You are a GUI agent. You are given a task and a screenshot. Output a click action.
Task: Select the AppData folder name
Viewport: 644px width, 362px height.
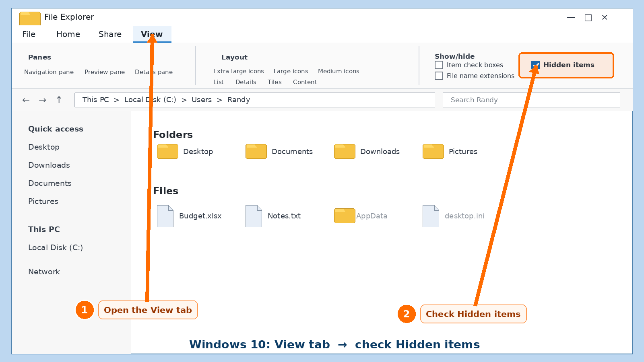pos(372,216)
